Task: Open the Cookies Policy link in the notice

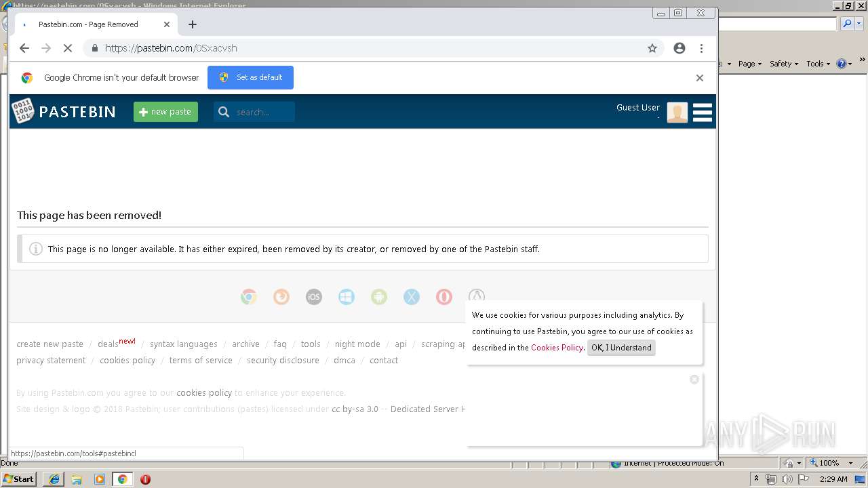Action: pyautogui.click(x=557, y=348)
